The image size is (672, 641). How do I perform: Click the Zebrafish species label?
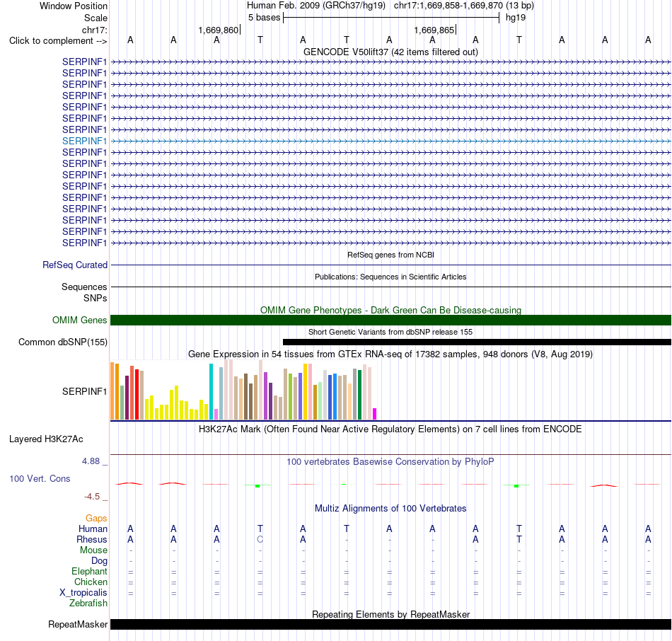point(88,603)
